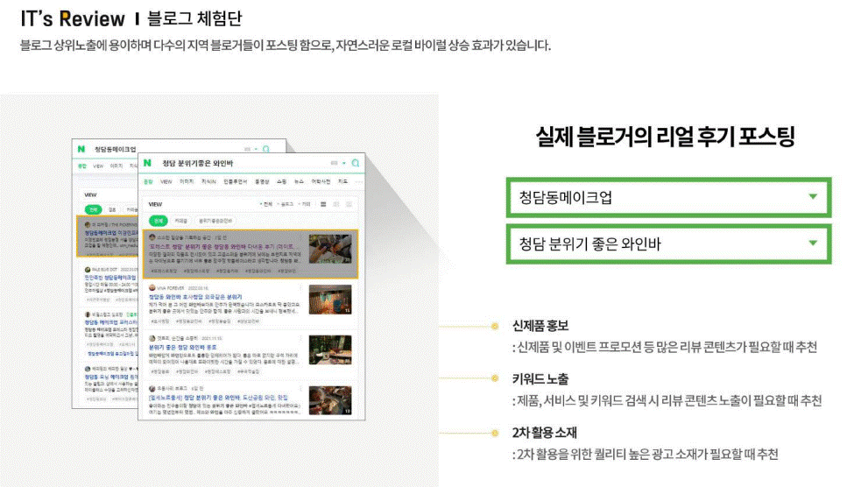The height and width of the screenshot is (487, 868).
Task: Click the magnifier search icon in the front window
Action: [356, 163]
